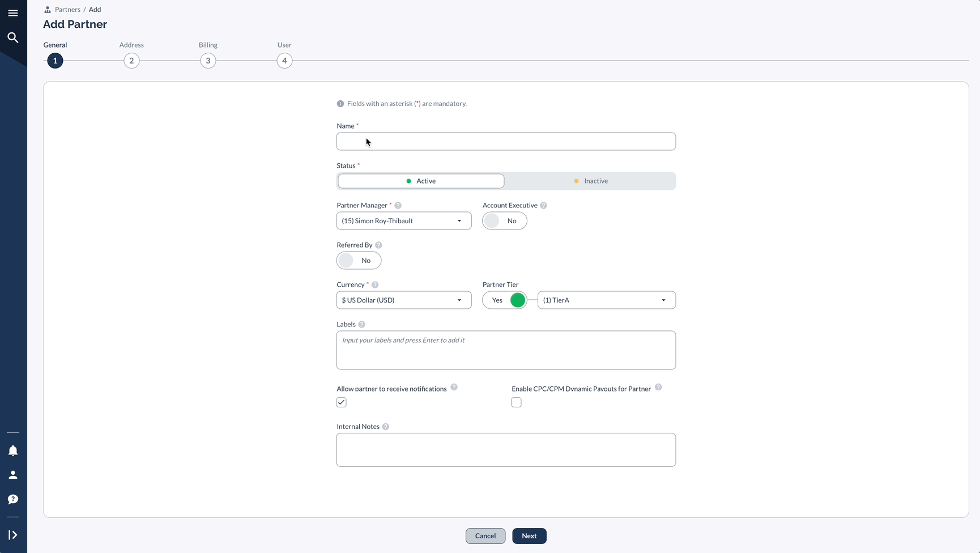
Task: Show help for CPC/CPM Dynamic Payouts
Action: [658, 388]
